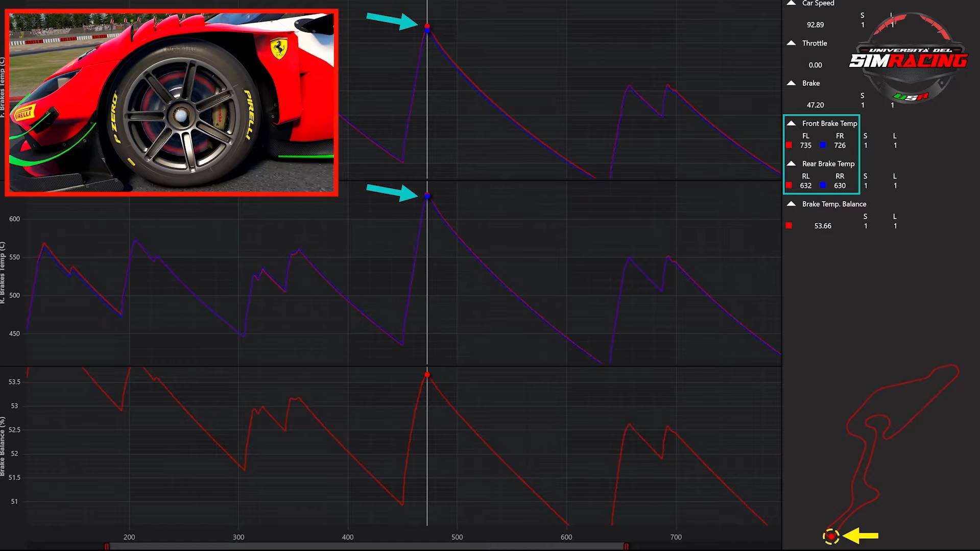
Task: Open the Ferrari wheel video thumbnail
Action: click(172, 103)
